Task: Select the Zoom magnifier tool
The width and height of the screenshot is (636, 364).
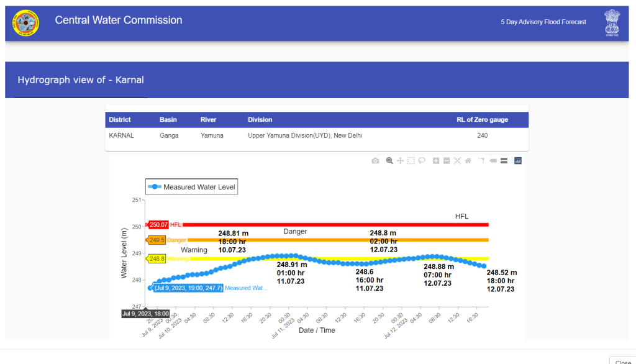Action: 389,161
